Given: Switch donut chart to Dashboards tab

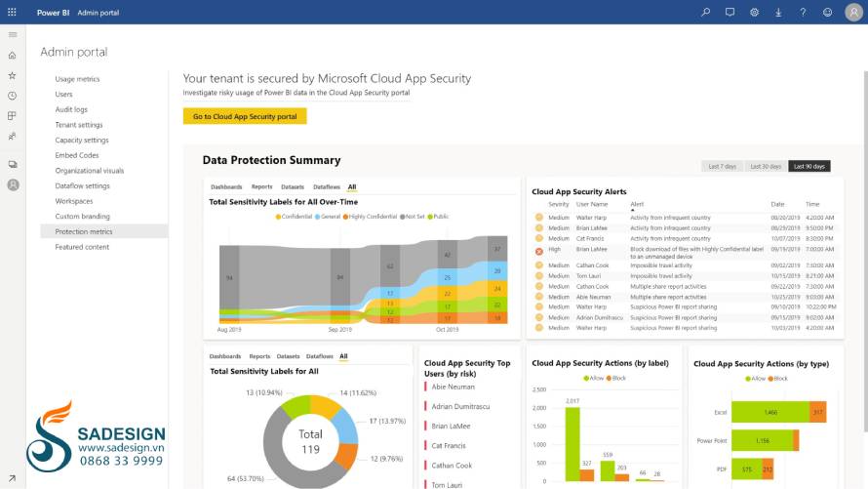Looking at the screenshot, I should pos(225,356).
